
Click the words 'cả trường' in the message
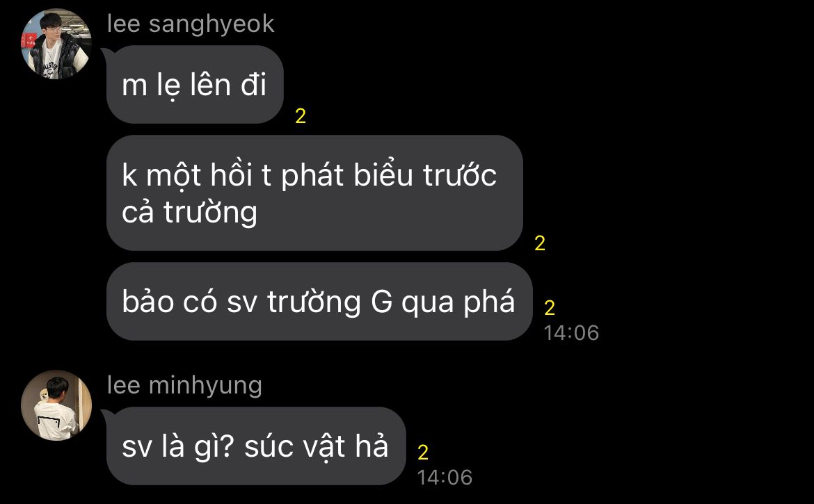(189, 212)
